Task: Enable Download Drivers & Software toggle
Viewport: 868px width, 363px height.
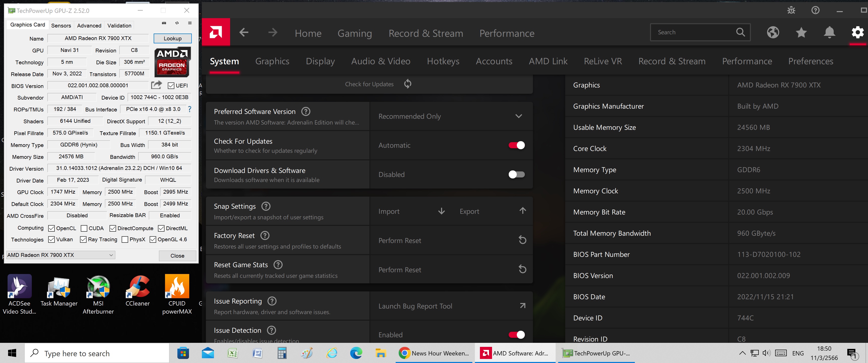Action: click(x=516, y=174)
